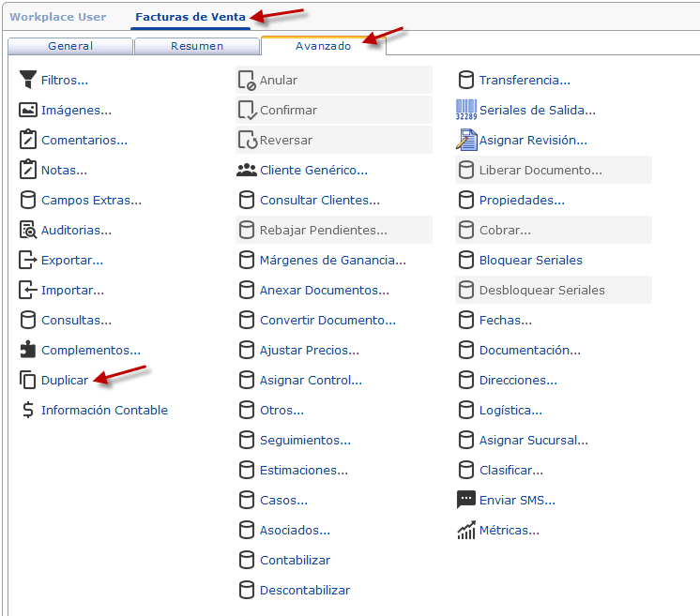
Task: Click the Reversar document icon
Action: pos(247,140)
